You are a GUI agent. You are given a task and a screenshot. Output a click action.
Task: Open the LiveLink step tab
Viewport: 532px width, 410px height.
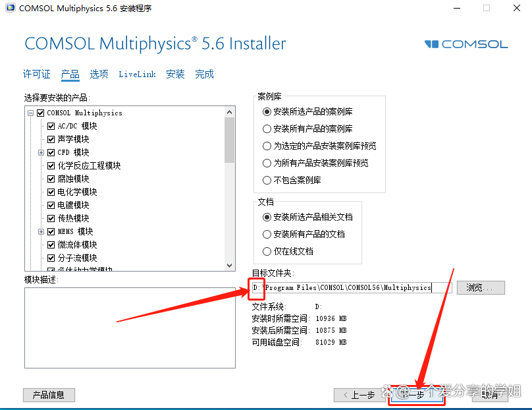137,74
